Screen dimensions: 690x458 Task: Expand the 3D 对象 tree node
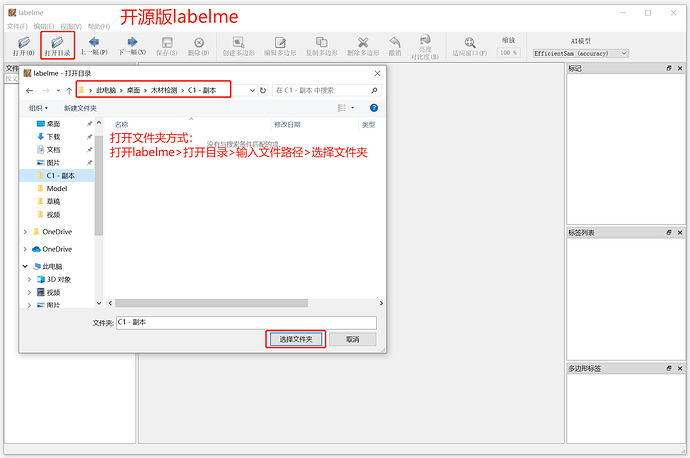pos(29,279)
